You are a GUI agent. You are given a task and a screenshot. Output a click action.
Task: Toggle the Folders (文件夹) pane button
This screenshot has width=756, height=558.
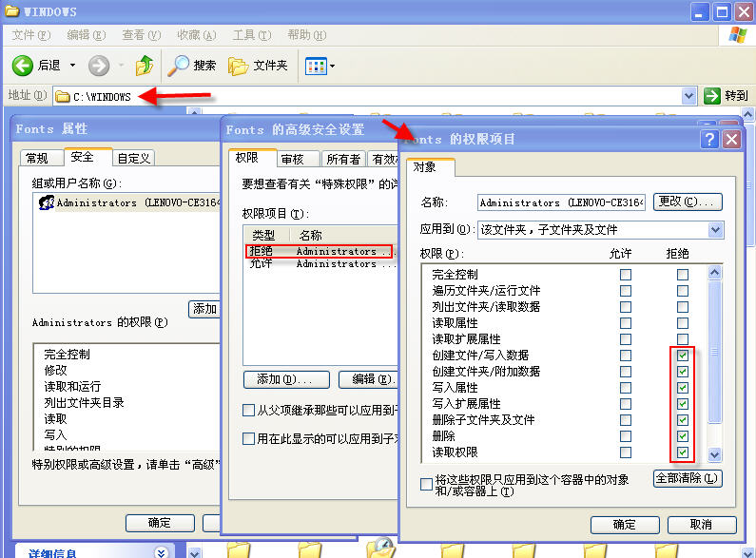click(258, 66)
